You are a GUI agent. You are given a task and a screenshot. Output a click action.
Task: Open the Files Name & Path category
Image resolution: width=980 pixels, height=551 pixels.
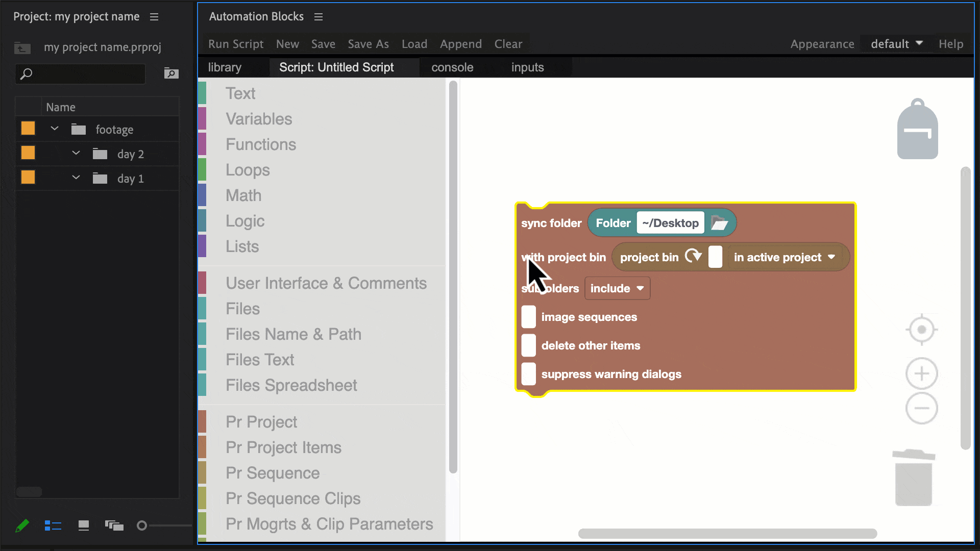(x=293, y=334)
